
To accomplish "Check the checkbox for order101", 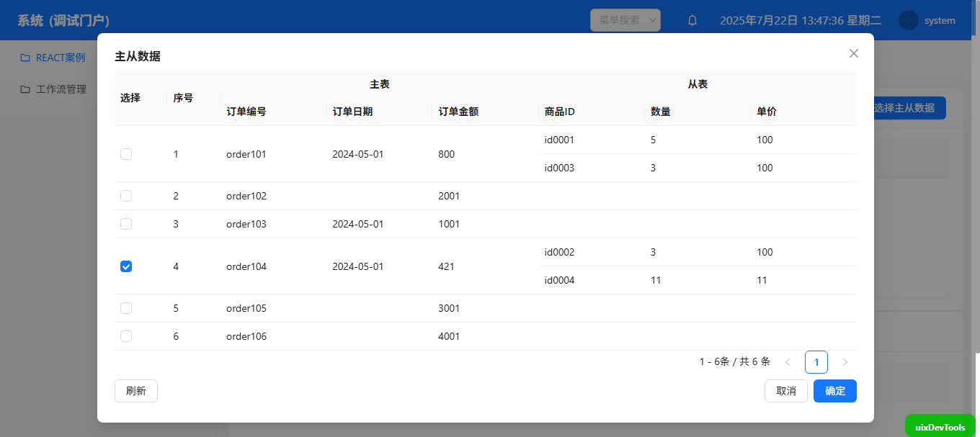I will (126, 154).
